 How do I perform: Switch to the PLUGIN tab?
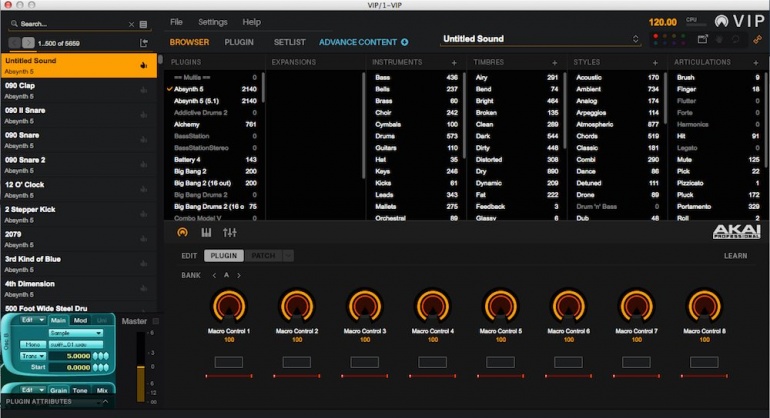point(239,42)
